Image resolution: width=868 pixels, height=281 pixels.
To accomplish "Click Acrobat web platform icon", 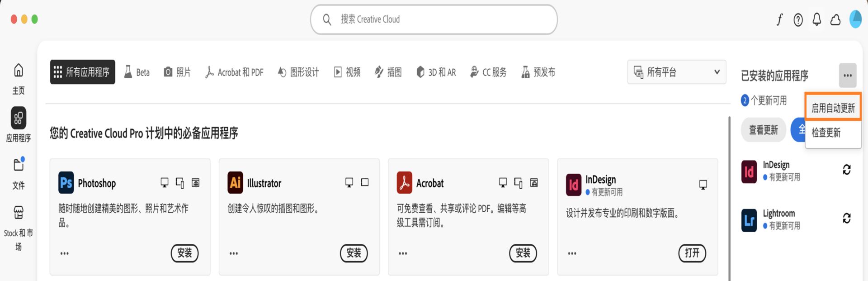I will (x=534, y=182).
